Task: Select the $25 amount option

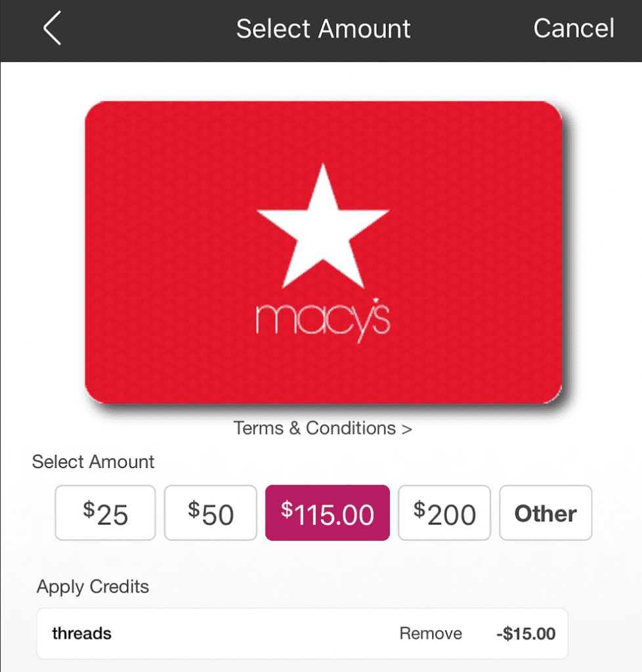Action: tap(104, 513)
